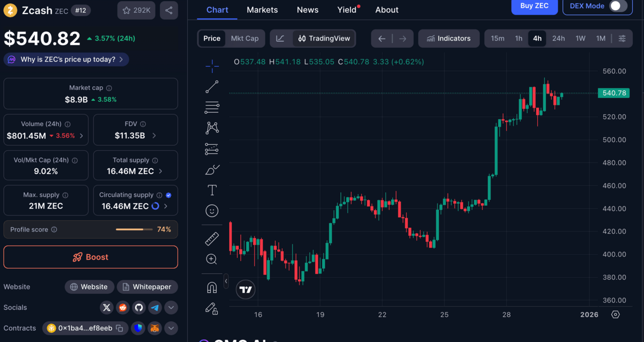Activate the chart zoom-in tool
The height and width of the screenshot is (342, 644).
click(x=212, y=259)
